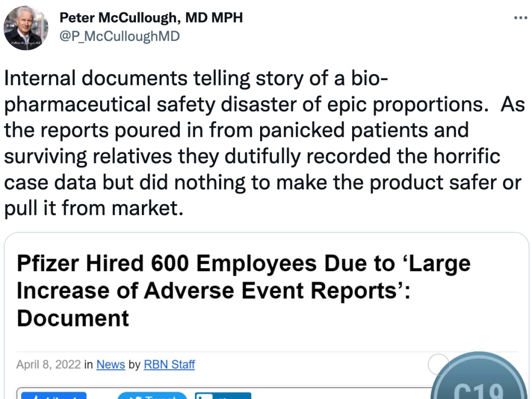
Task: Click the word Document in the headline
Action: pyautogui.click(x=73, y=318)
